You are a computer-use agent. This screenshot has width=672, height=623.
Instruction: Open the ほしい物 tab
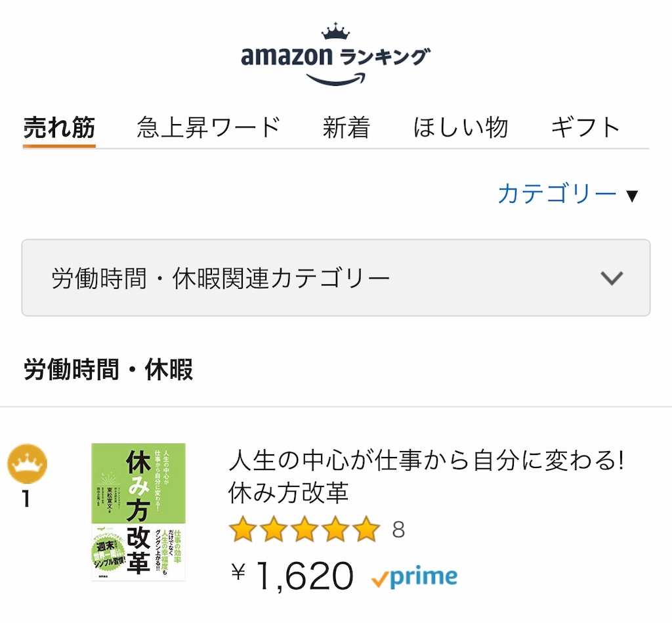point(461,127)
